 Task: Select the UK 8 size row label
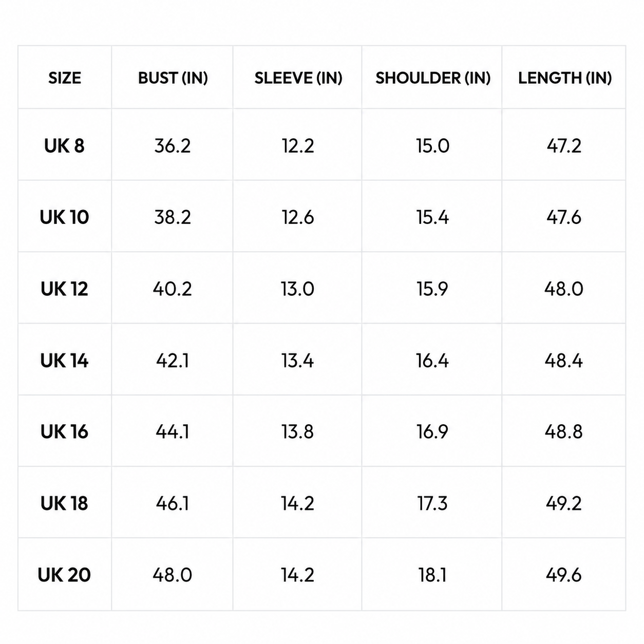click(x=64, y=146)
